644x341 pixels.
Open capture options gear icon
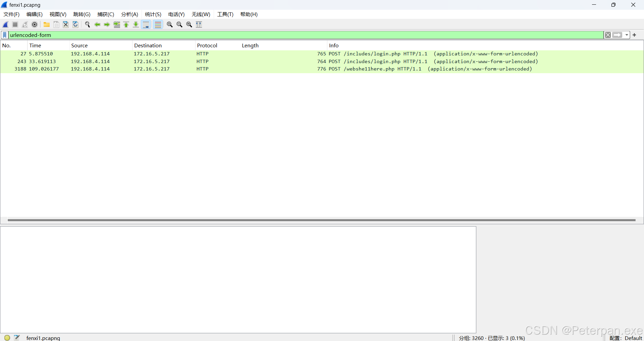pyautogui.click(x=35, y=25)
